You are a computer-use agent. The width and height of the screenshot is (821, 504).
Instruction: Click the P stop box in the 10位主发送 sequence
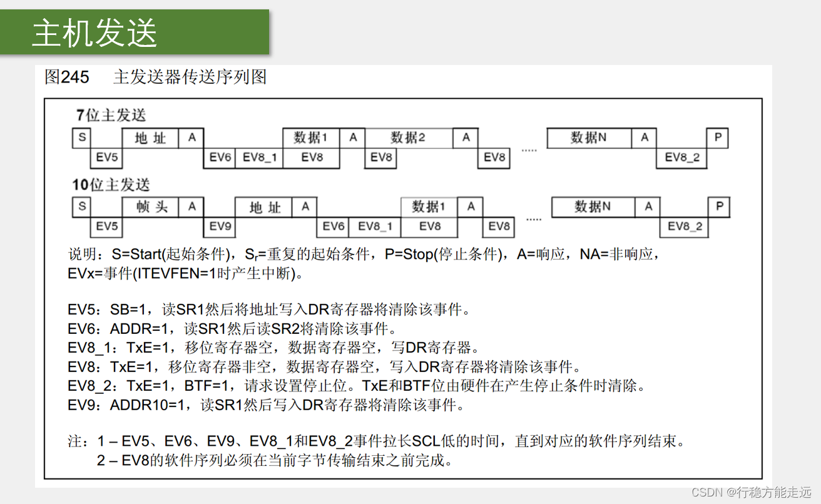(720, 207)
